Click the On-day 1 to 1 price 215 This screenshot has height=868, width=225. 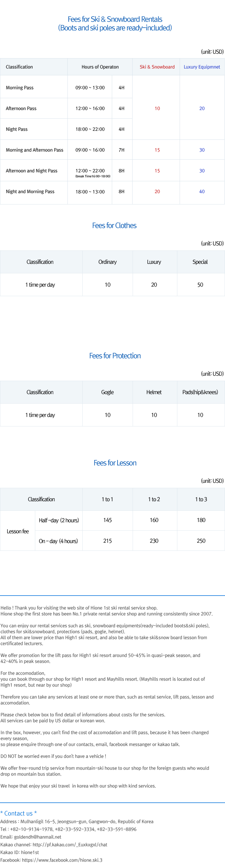tap(108, 541)
